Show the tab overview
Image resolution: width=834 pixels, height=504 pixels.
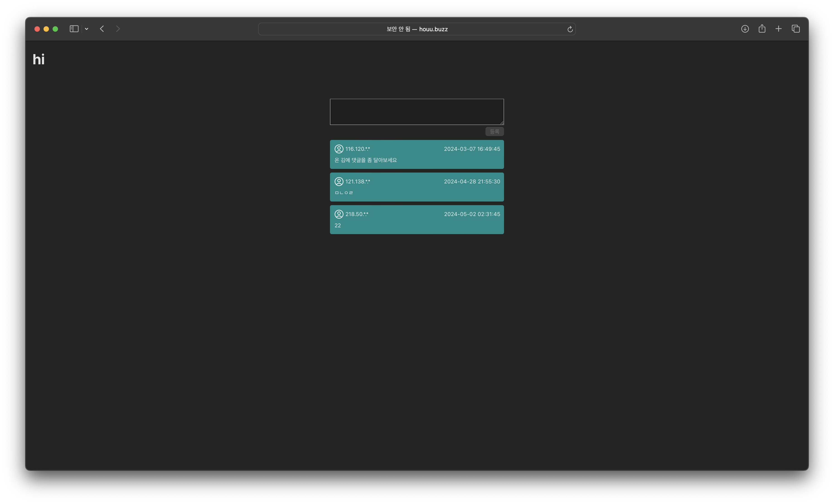(796, 29)
